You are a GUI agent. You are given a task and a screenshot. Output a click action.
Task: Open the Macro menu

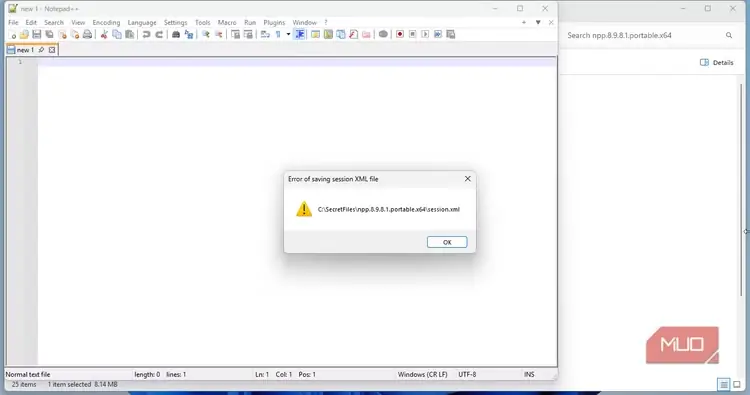(x=227, y=22)
